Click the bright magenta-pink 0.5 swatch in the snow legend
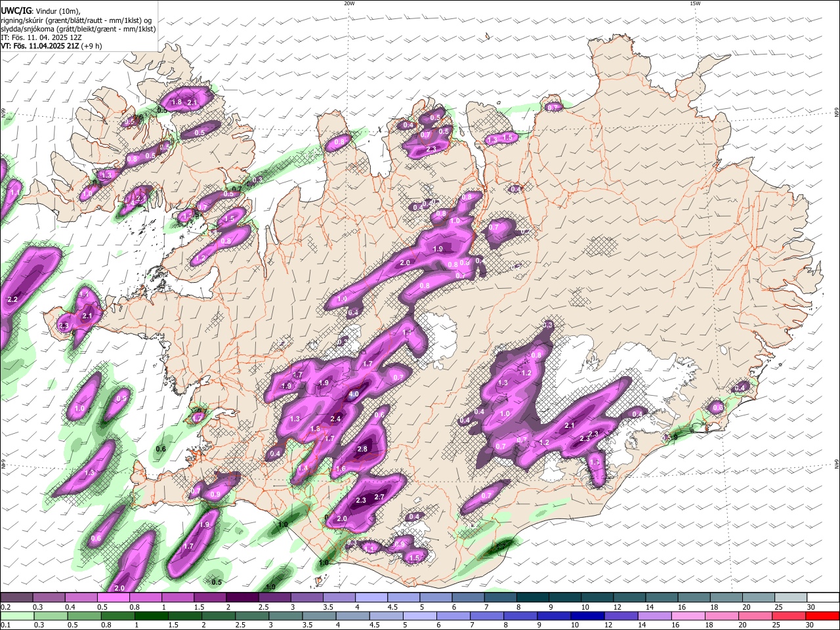 coord(114,598)
